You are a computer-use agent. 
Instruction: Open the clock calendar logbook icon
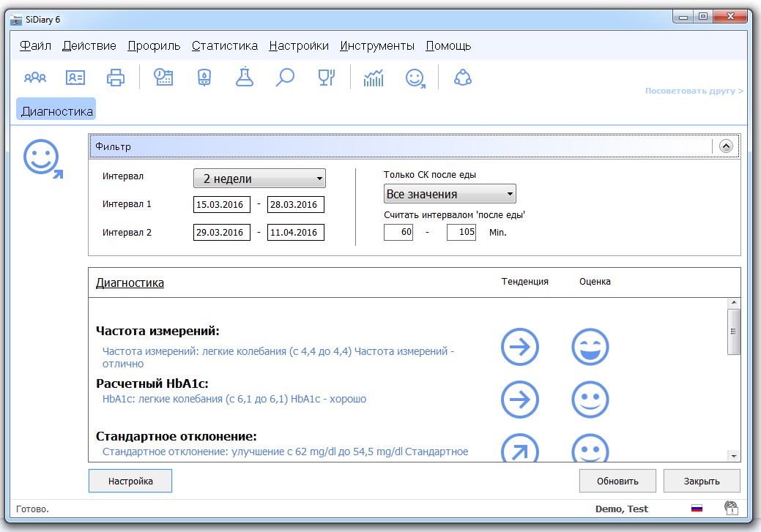[163, 77]
